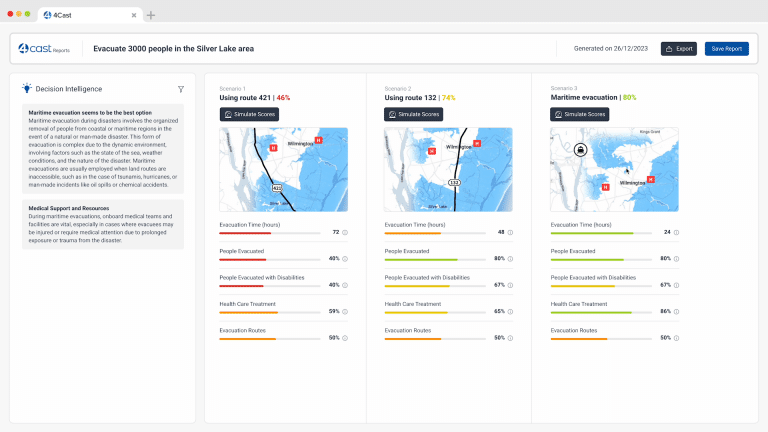Click the Save Report button
Viewport: 768px width, 432px height.
(726, 48)
